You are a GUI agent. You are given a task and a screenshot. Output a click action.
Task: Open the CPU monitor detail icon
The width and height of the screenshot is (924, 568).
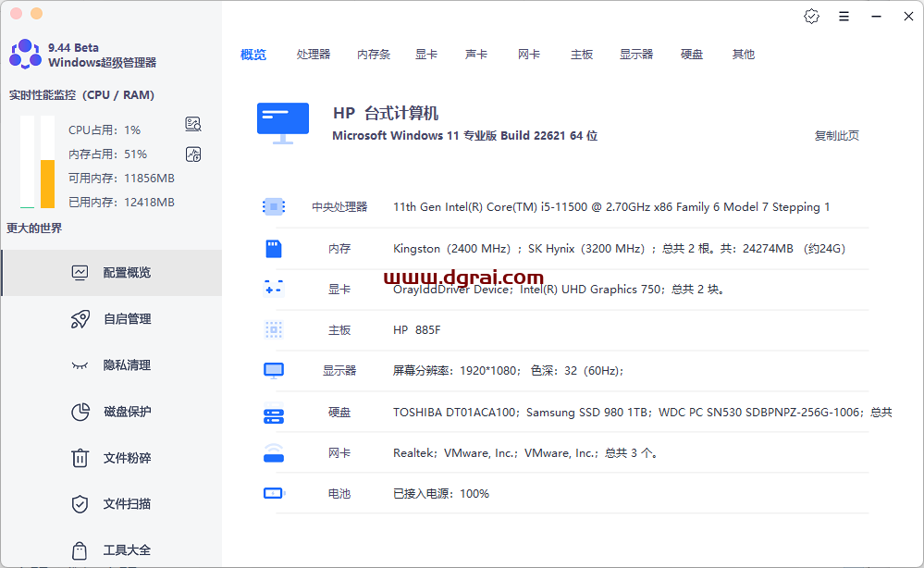tap(193, 124)
